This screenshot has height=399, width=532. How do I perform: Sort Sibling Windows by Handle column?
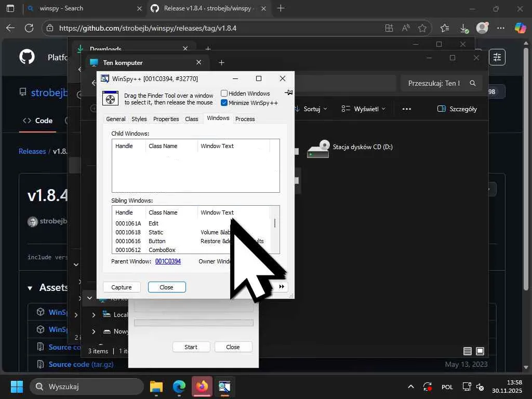129,212
